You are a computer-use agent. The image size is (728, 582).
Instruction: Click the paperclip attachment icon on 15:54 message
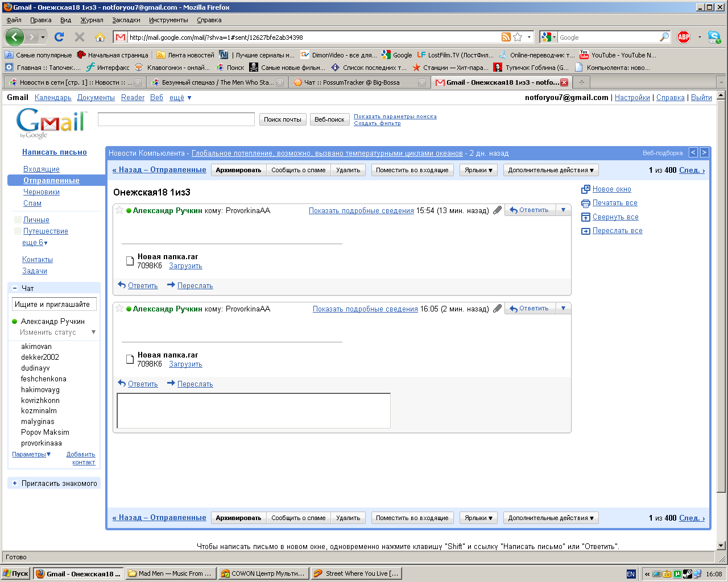coord(497,210)
